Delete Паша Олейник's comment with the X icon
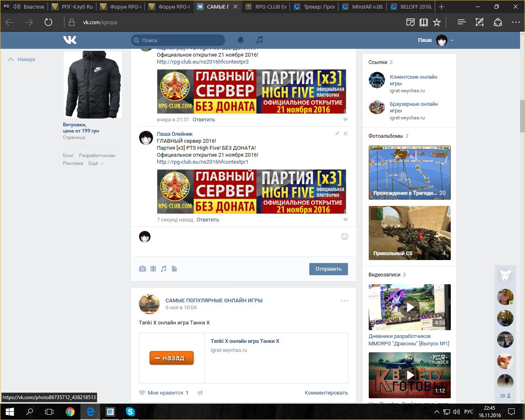Image resolution: width=525 pixels, height=420 pixels. pyautogui.click(x=345, y=133)
